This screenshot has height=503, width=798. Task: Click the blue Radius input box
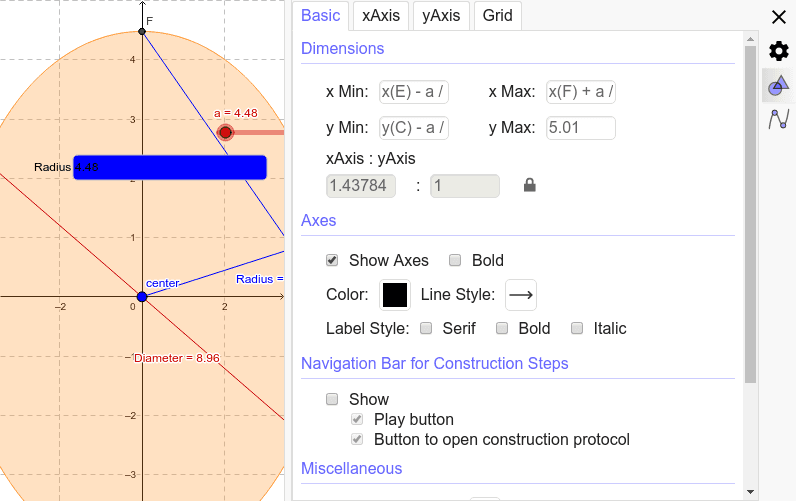170,167
